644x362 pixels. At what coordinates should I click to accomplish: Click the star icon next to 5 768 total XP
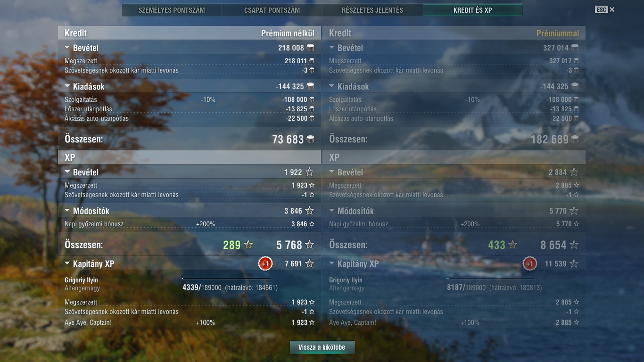point(309,245)
